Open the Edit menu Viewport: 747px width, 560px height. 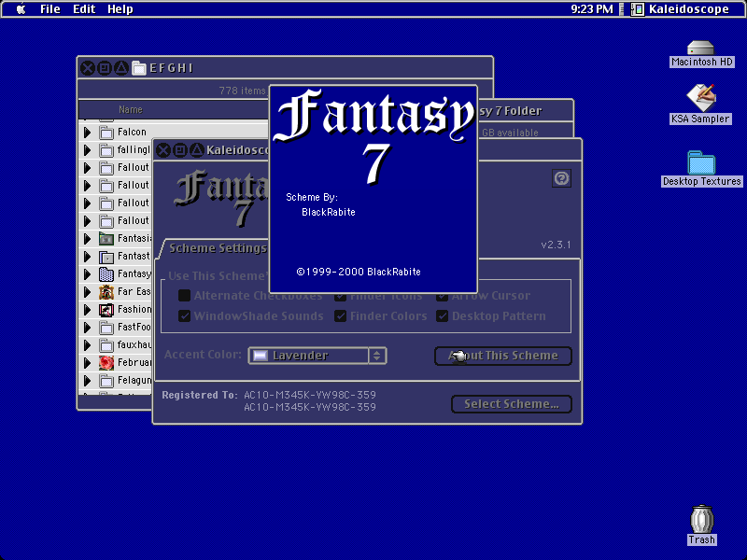pos(84,9)
